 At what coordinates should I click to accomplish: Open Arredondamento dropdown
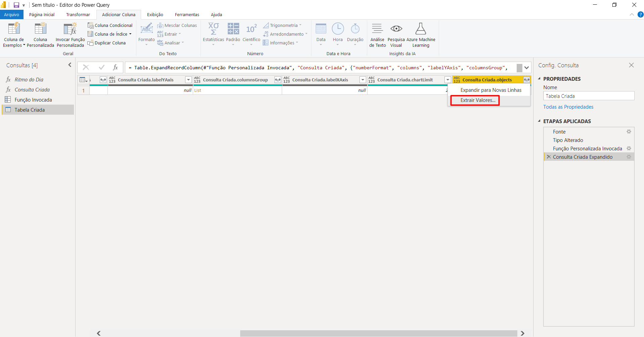(285, 34)
